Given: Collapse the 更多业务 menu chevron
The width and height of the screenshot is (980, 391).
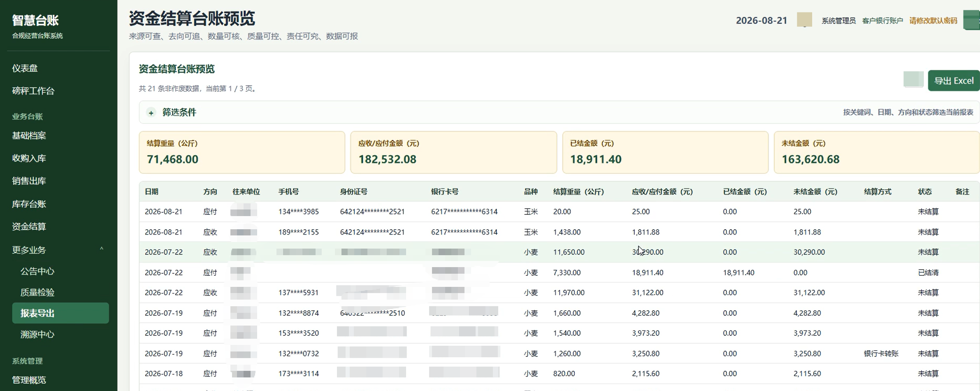Looking at the screenshot, I should click(x=102, y=249).
